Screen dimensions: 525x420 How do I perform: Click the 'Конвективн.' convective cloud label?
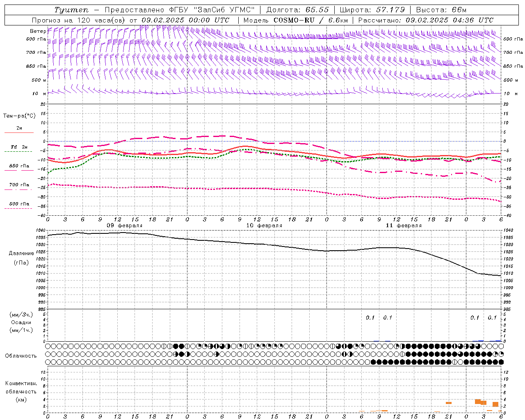(x=21, y=383)
